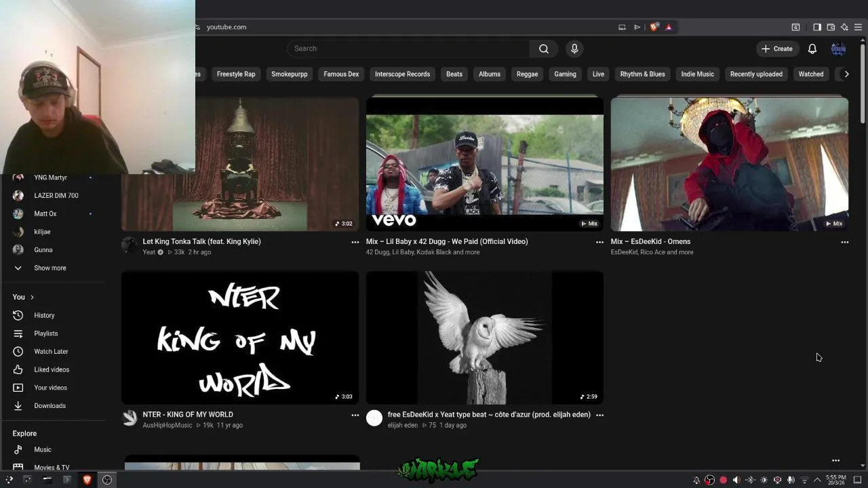The height and width of the screenshot is (488, 868).
Task: Click the red recording tray icon
Action: pyautogui.click(x=723, y=480)
